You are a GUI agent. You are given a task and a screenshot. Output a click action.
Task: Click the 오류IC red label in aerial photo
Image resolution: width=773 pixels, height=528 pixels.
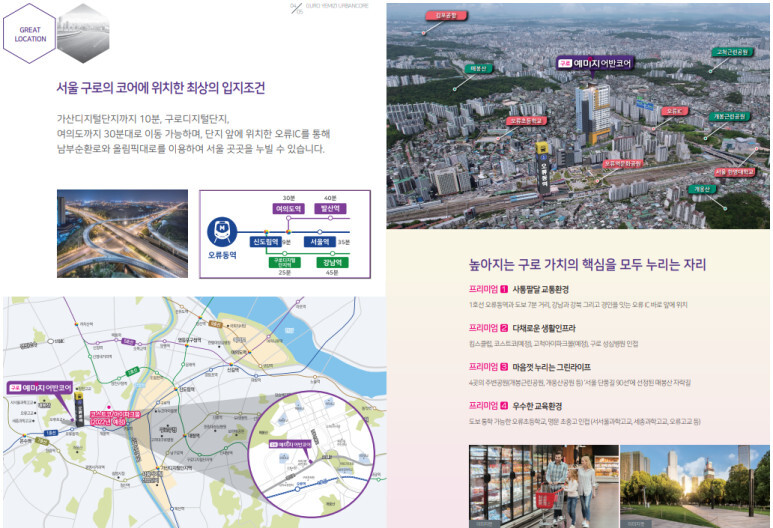pyautogui.click(x=674, y=111)
